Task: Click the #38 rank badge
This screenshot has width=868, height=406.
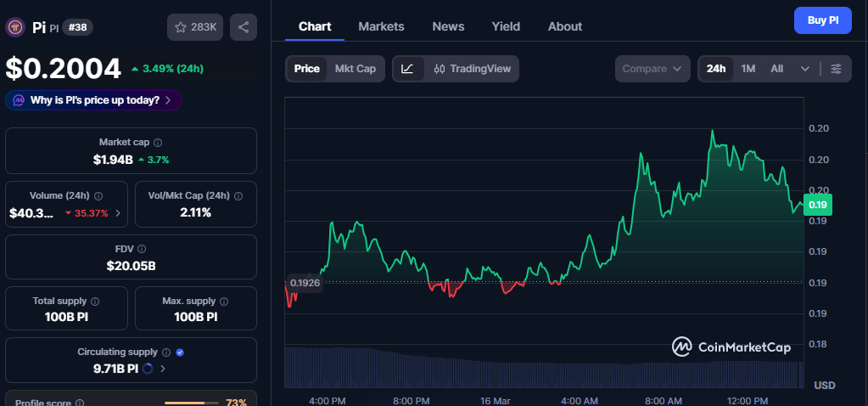Action: [77, 26]
